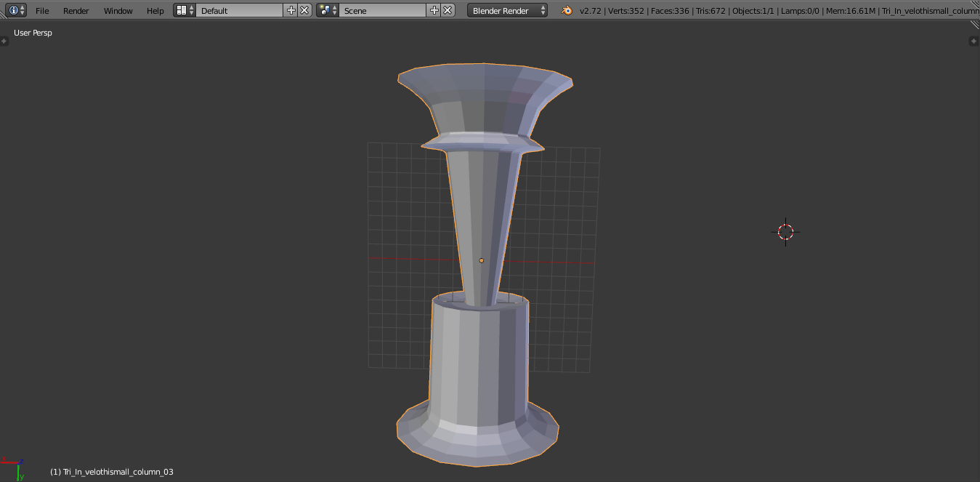Add a new scene with plus

pos(434,10)
